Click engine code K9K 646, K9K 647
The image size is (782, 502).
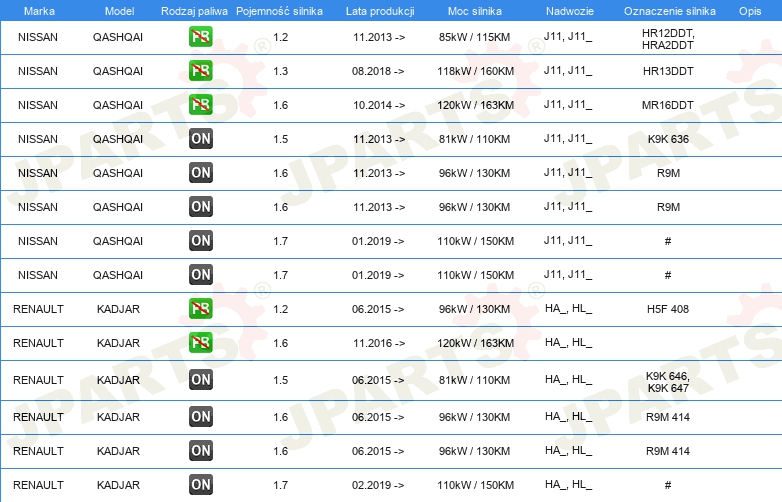pos(668,382)
